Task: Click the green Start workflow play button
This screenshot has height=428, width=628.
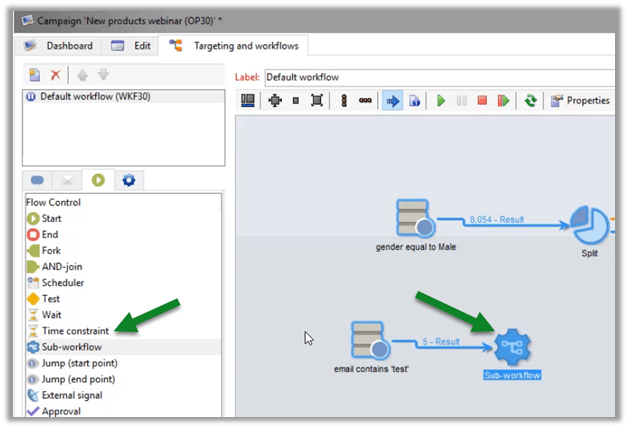Action: click(440, 101)
